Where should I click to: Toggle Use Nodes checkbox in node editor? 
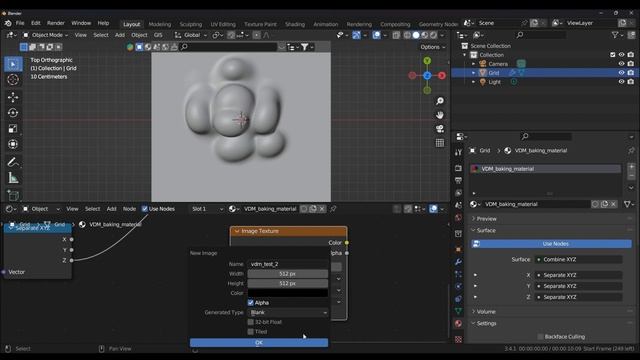pos(144,209)
